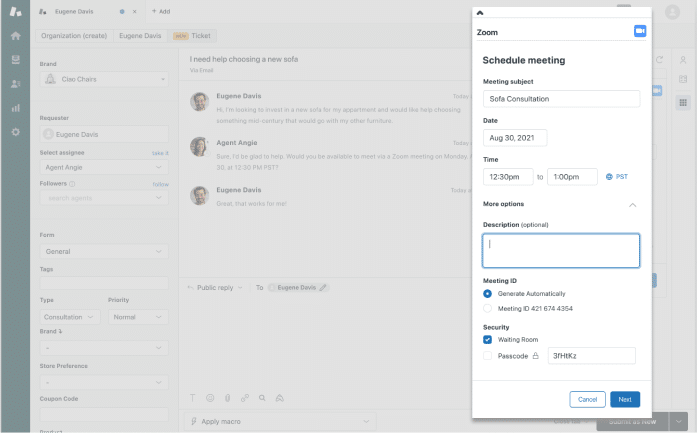Viewport: 697px width, 433px height.
Task: Click Cancel in the Schedule meeting dialog
Action: coord(587,399)
